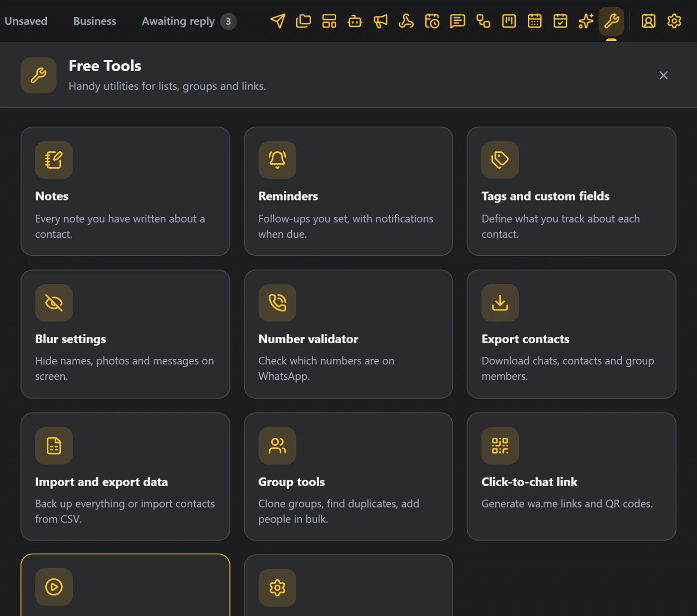The image size is (697, 616).
Task: Open the Awaiting reply tab
Action: (x=178, y=21)
